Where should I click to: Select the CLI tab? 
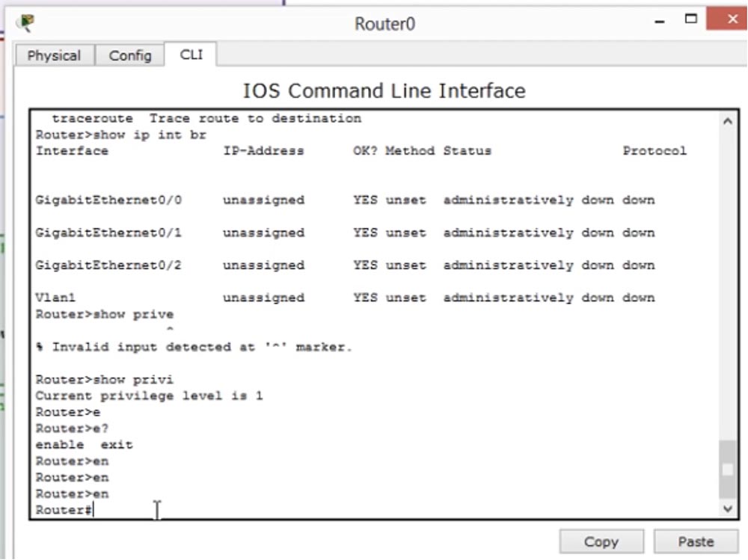coord(191,55)
